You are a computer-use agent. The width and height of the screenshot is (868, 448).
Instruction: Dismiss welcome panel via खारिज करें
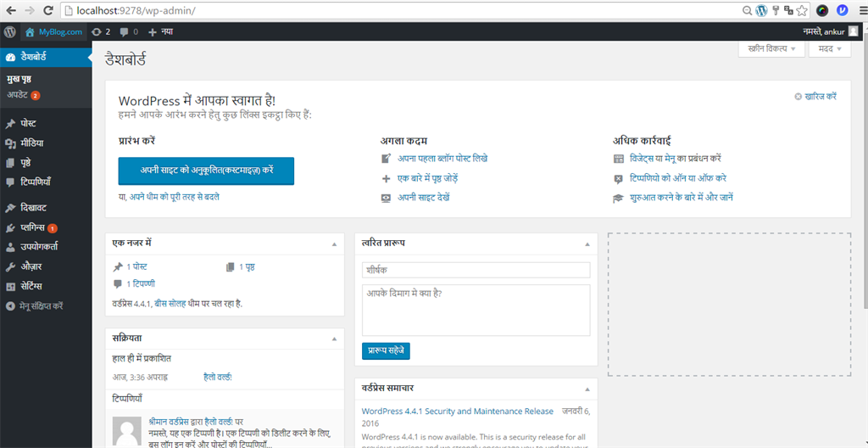coord(816,97)
